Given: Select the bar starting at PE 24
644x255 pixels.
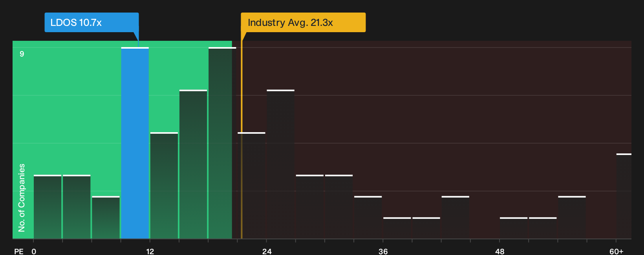Looking at the screenshot, I should (x=280, y=164).
